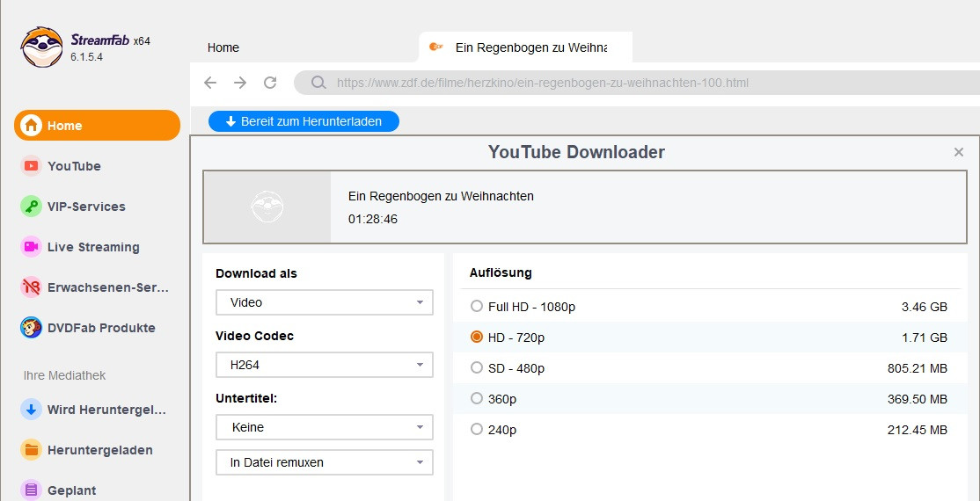Switch to the Home tab
Viewport: 980px width, 501px height.
[x=223, y=47]
